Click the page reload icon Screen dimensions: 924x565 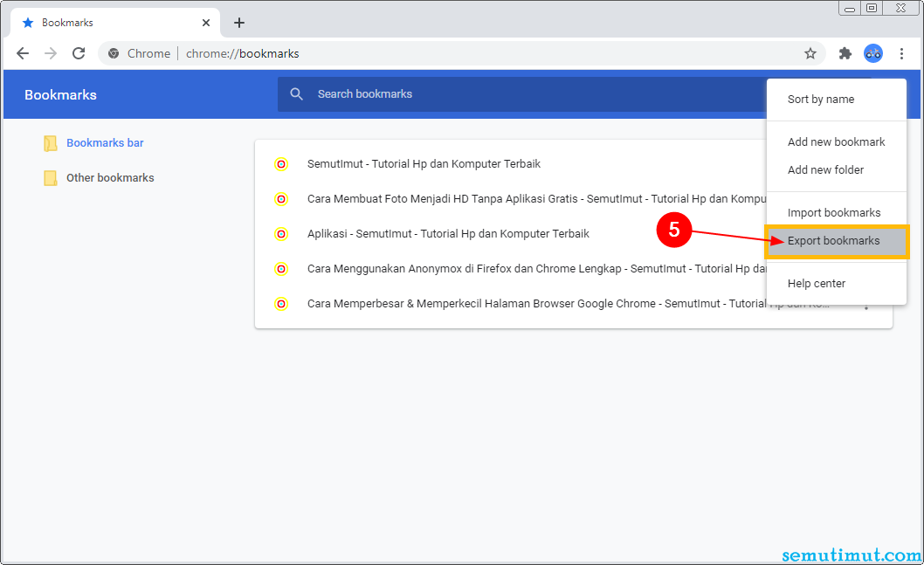(x=79, y=53)
